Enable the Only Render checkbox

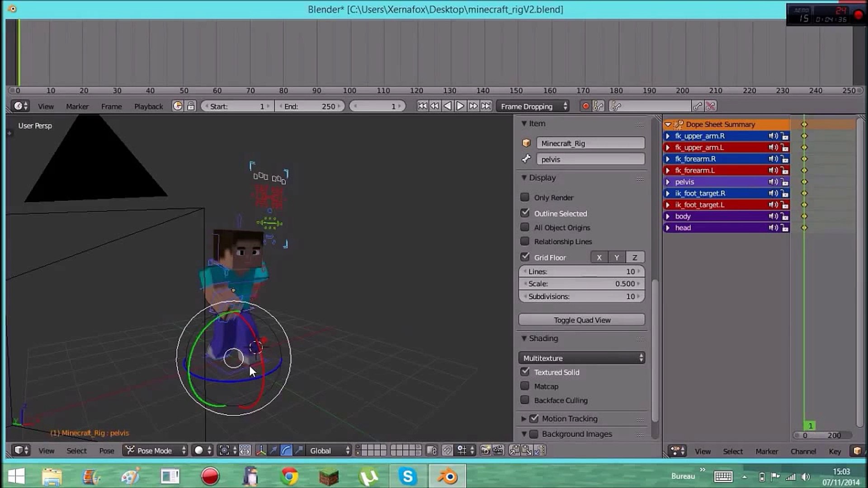tap(525, 197)
